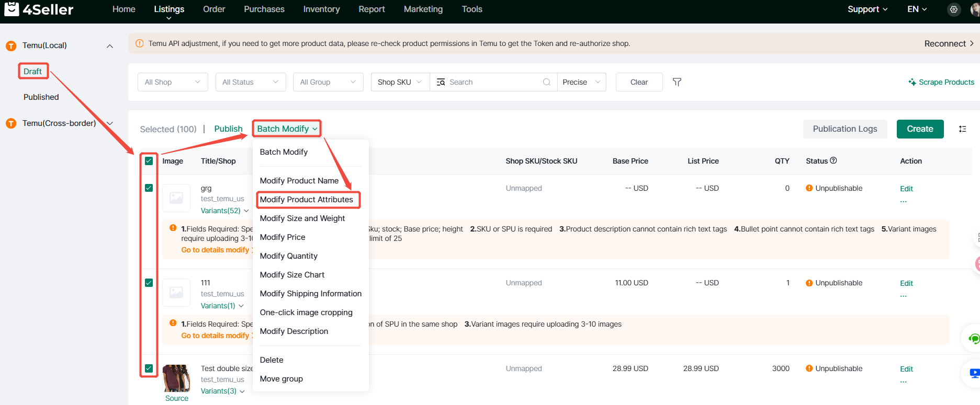The width and height of the screenshot is (980, 405).
Task: Click the search scan icon in search box
Action: [441, 82]
